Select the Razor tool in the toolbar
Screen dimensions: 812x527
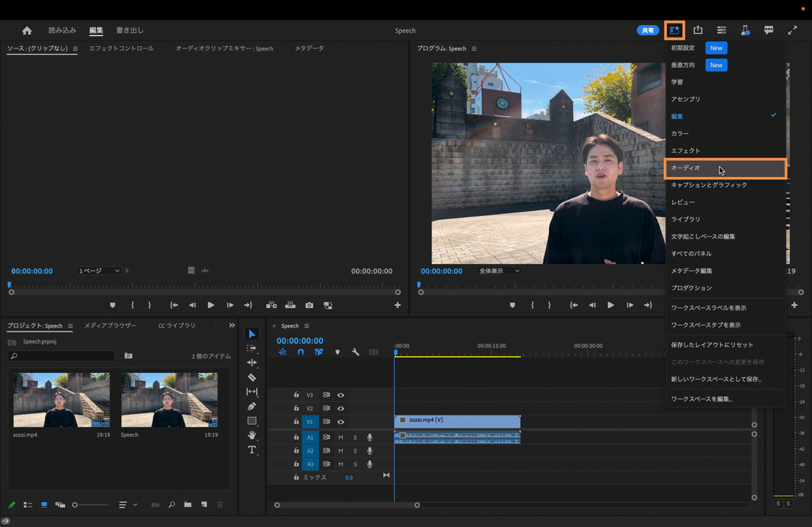coord(252,378)
